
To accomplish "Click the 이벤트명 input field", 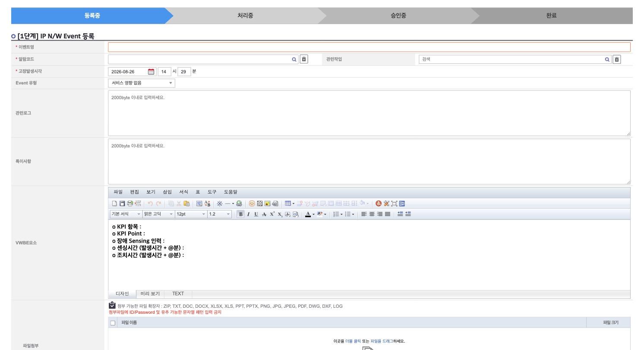I will point(369,47).
